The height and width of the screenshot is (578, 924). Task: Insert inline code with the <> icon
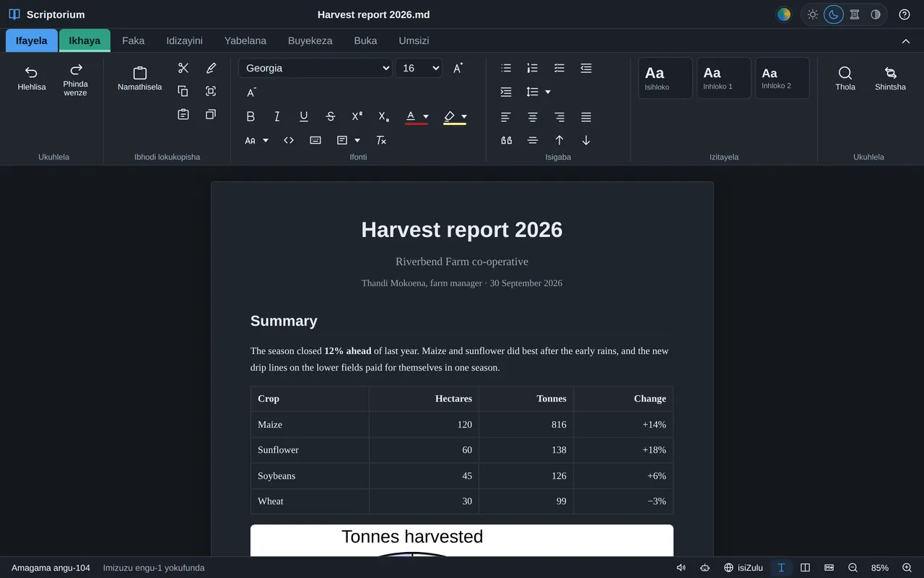coord(289,140)
